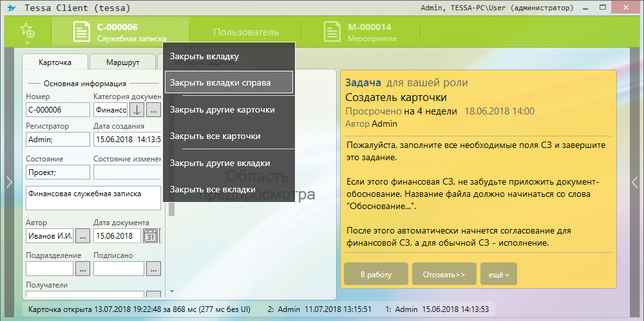Click the scrollbar down arrow of card panel
Screen dimensions: 644x321
(x=172, y=291)
